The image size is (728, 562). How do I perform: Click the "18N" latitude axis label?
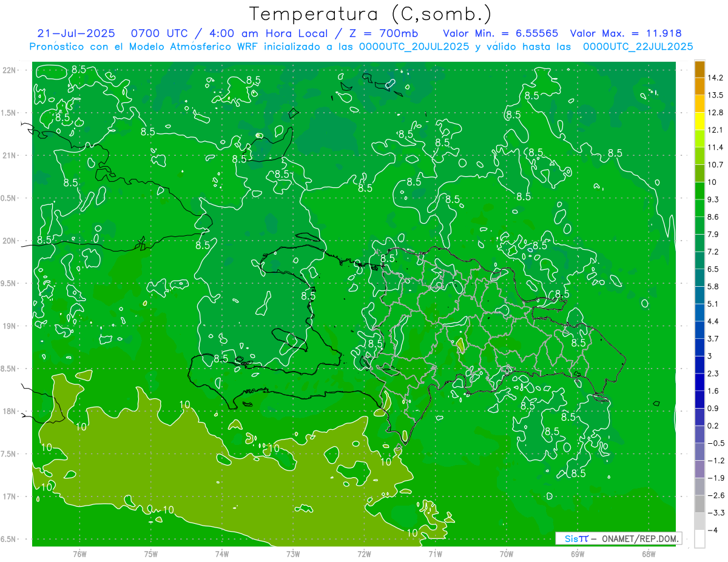[x=10, y=411]
